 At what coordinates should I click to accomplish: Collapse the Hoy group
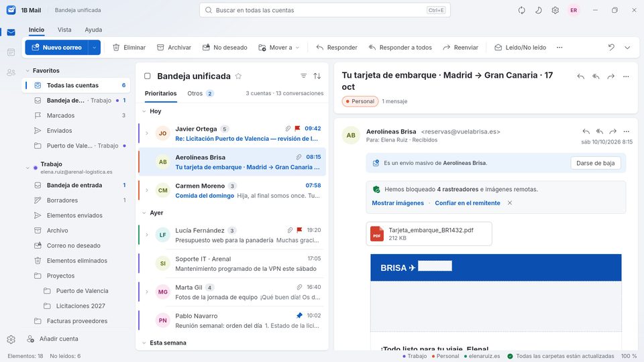144,111
